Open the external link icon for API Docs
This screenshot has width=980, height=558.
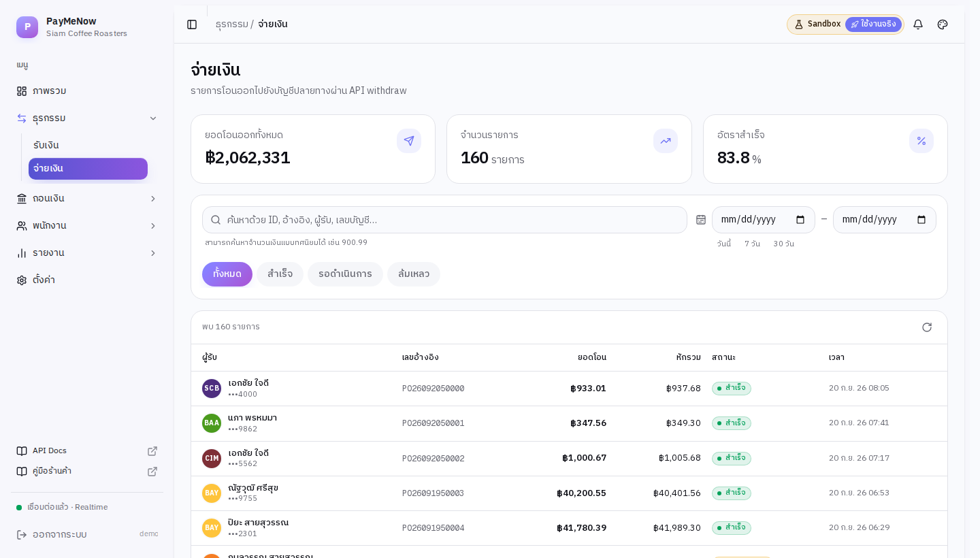pos(152,451)
